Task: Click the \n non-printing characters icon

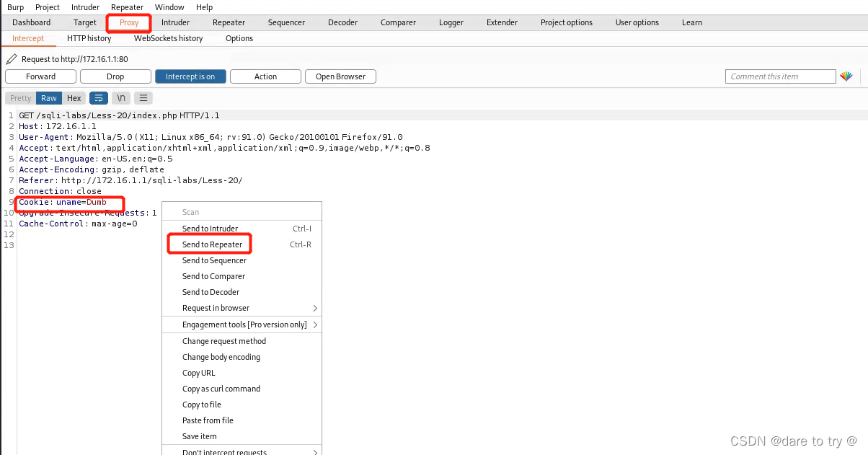Action: (x=121, y=97)
